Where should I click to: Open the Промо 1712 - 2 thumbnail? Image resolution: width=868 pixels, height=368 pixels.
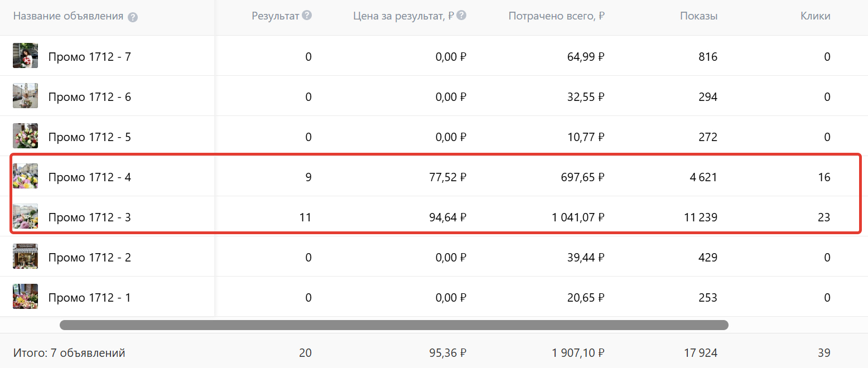click(26, 256)
